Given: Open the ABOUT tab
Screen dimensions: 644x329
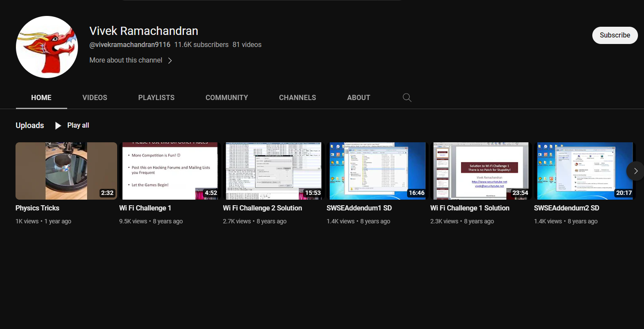Looking at the screenshot, I should tap(358, 97).
